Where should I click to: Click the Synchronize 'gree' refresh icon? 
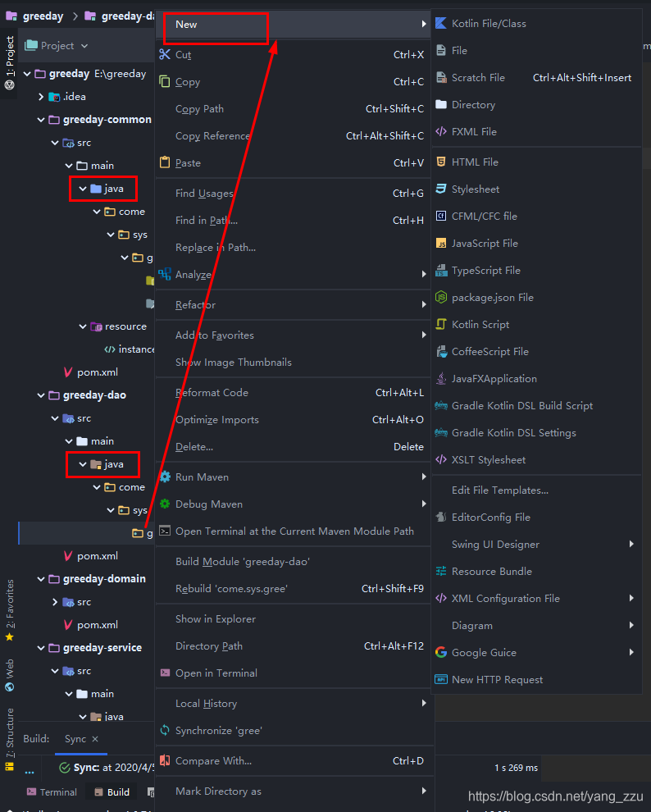coord(165,730)
